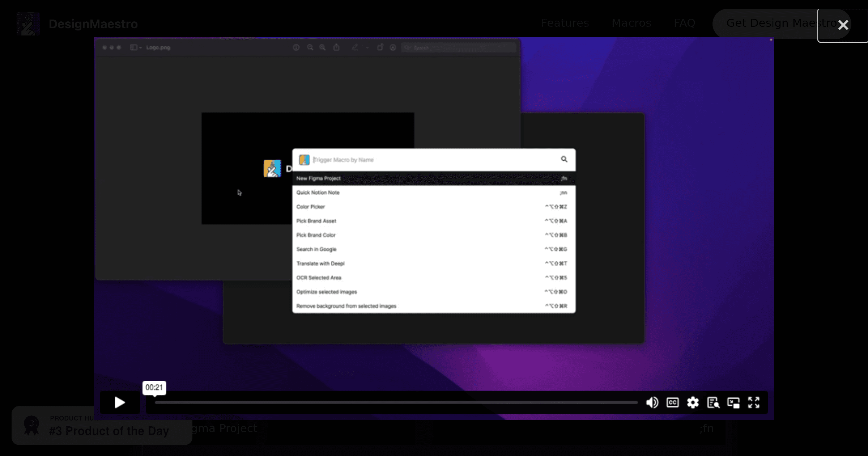Select the "Quick Notion Note" macro row
The height and width of the screenshot is (456, 868).
coord(434,193)
